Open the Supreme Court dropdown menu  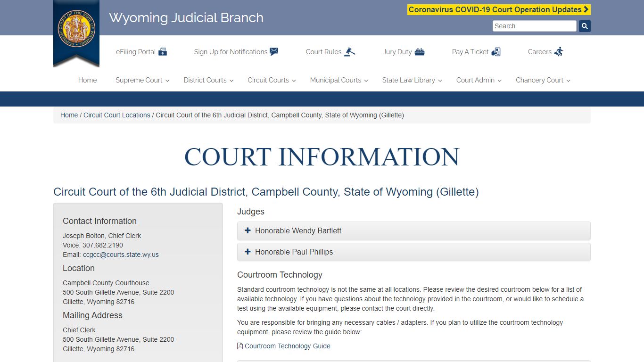click(142, 80)
